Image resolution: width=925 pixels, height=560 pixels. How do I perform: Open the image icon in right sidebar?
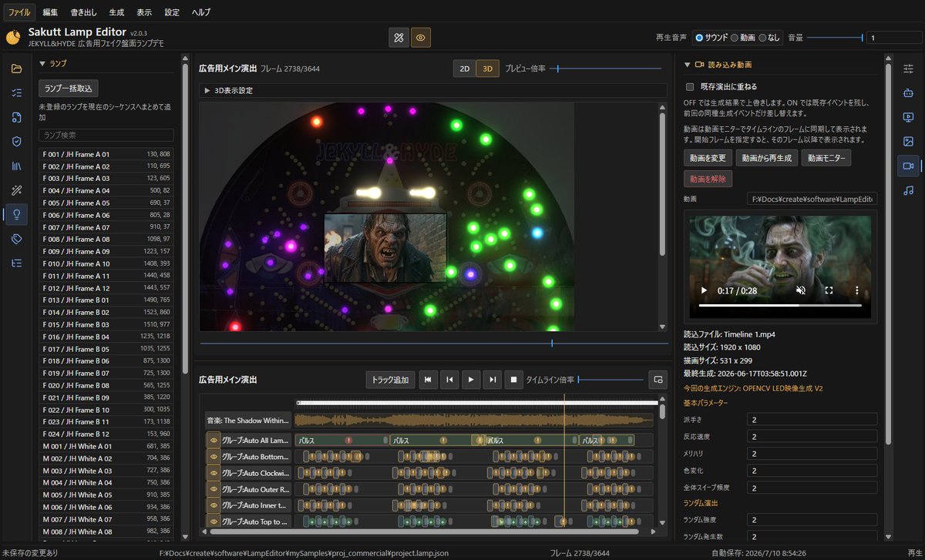[908, 141]
